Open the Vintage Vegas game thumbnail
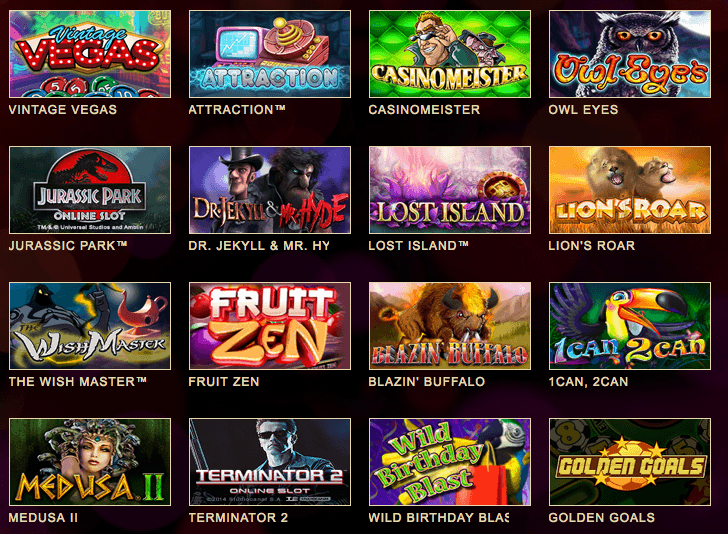This screenshot has width=728, height=534. click(x=90, y=54)
